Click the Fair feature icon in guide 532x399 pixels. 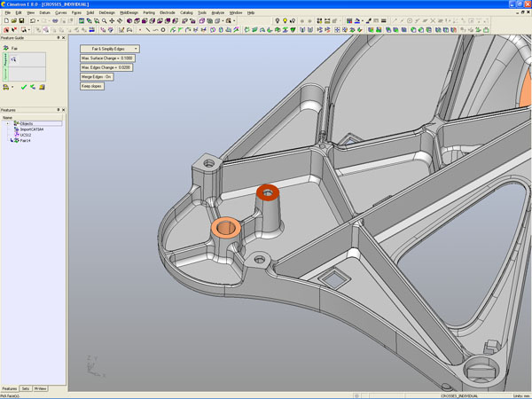(x=5, y=48)
